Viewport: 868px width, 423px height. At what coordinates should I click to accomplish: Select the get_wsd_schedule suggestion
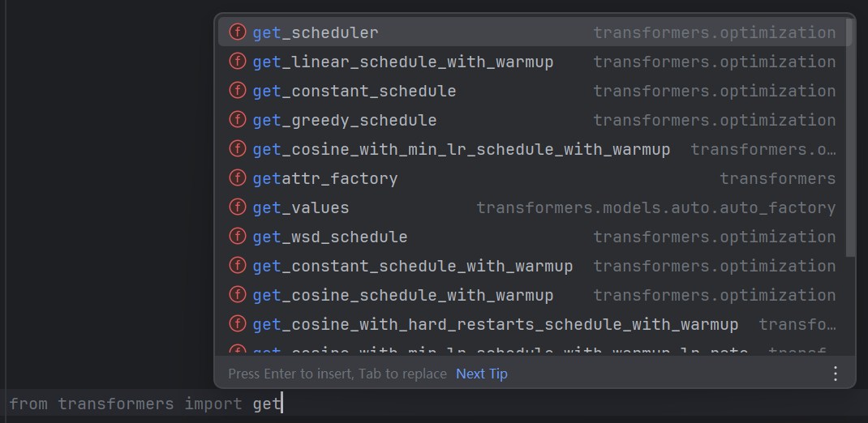coord(531,237)
